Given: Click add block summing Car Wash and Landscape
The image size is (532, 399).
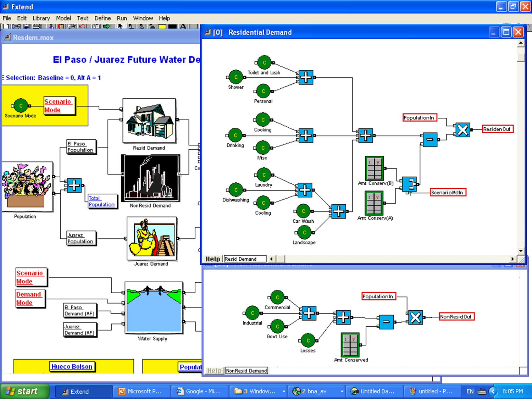Looking at the screenshot, I should (338, 211).
